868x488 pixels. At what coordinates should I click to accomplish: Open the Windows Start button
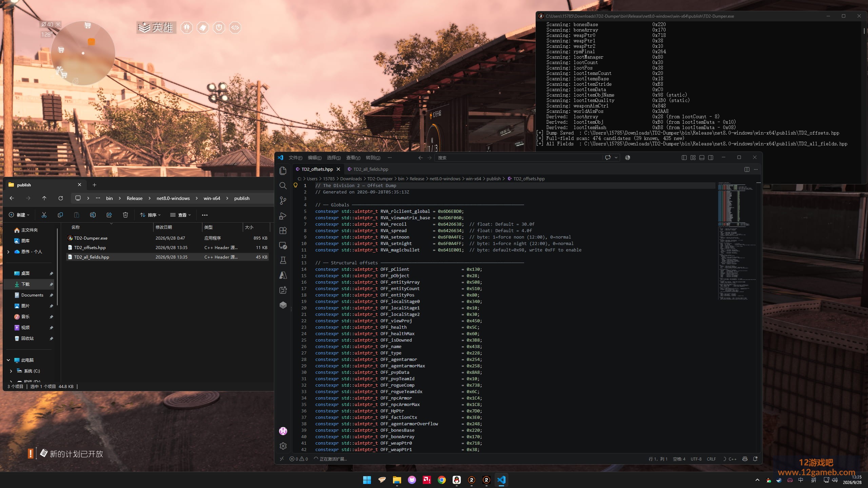(x=367, y=480)
